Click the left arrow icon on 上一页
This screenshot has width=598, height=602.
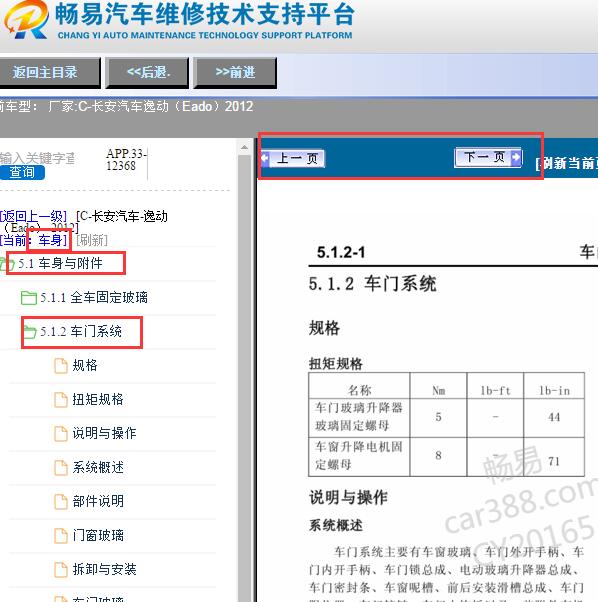[265, 158]
